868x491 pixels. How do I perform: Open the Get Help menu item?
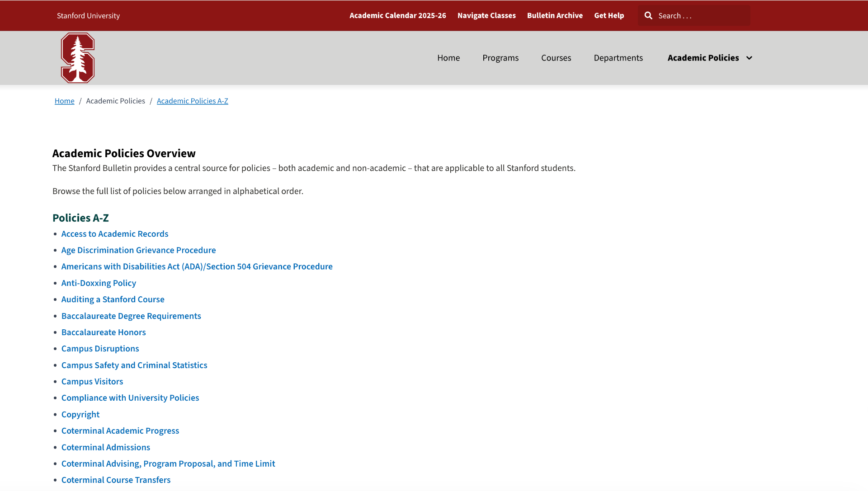click(609, 15)
